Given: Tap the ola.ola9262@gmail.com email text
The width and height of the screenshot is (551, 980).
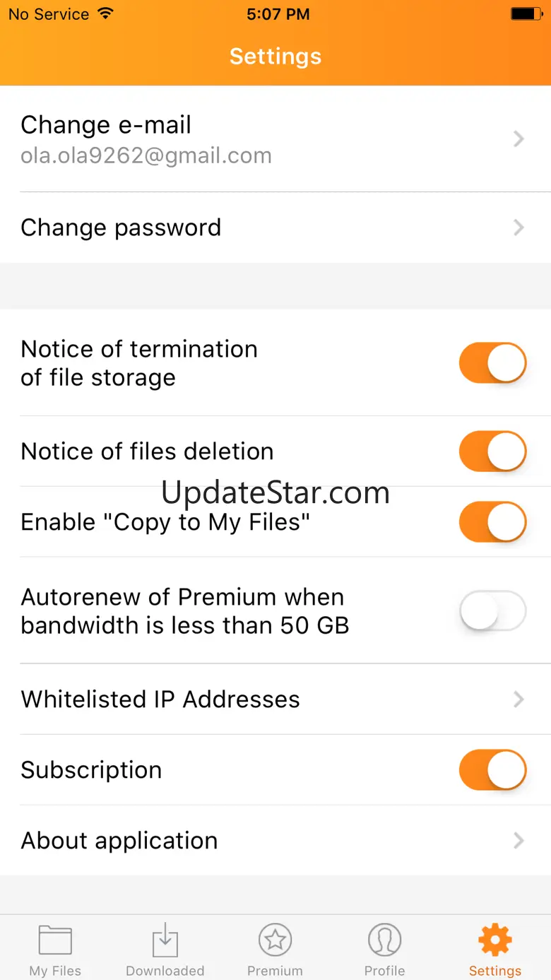Looking at the screenshot, I should click(146, 156).
